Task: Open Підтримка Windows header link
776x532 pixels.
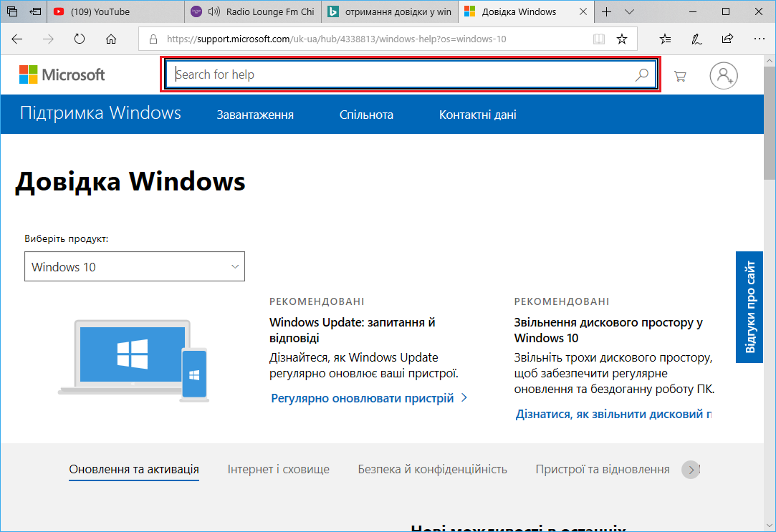Action: tap(100, 113)
